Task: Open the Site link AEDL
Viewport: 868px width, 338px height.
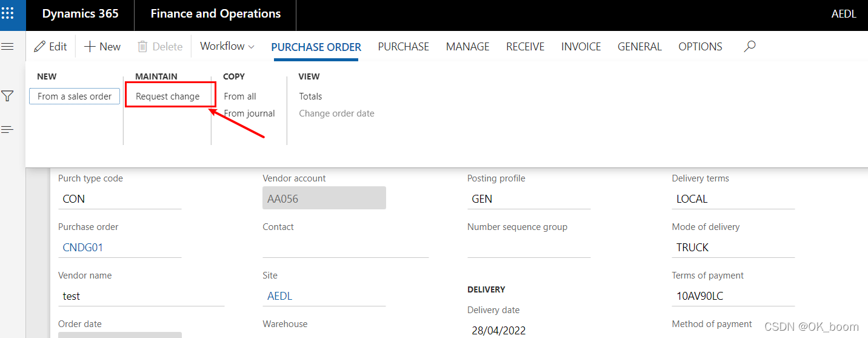Action: click(x=279, y=296)
